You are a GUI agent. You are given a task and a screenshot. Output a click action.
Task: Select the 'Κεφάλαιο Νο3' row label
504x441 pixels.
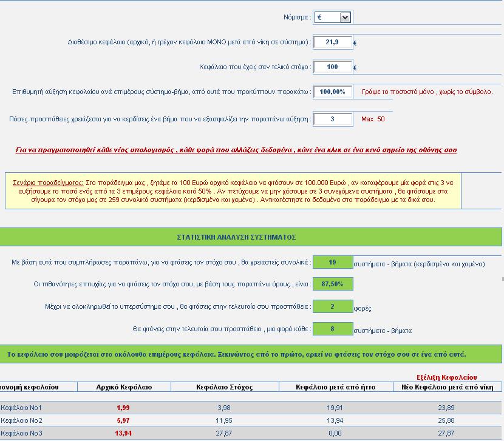point(21,433)
